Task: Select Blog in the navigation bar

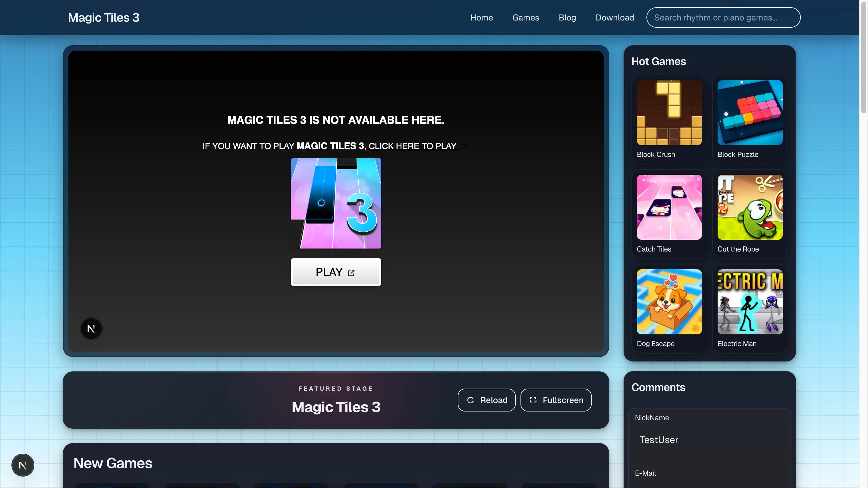Action: pyautogui.click(x=567, y=17)
